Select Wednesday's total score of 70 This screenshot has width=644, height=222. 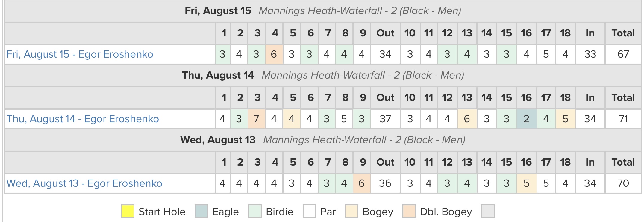623,183
